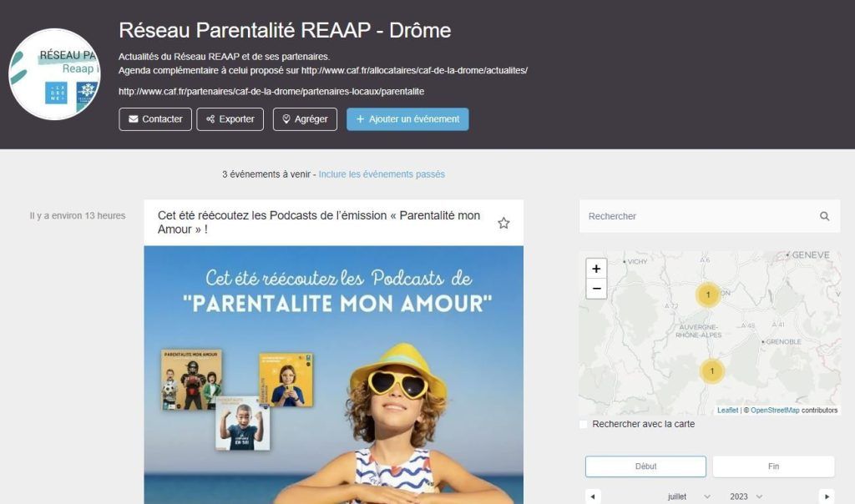855x504 pixels.
Task: Click the Exporter button
Action: 230,119
